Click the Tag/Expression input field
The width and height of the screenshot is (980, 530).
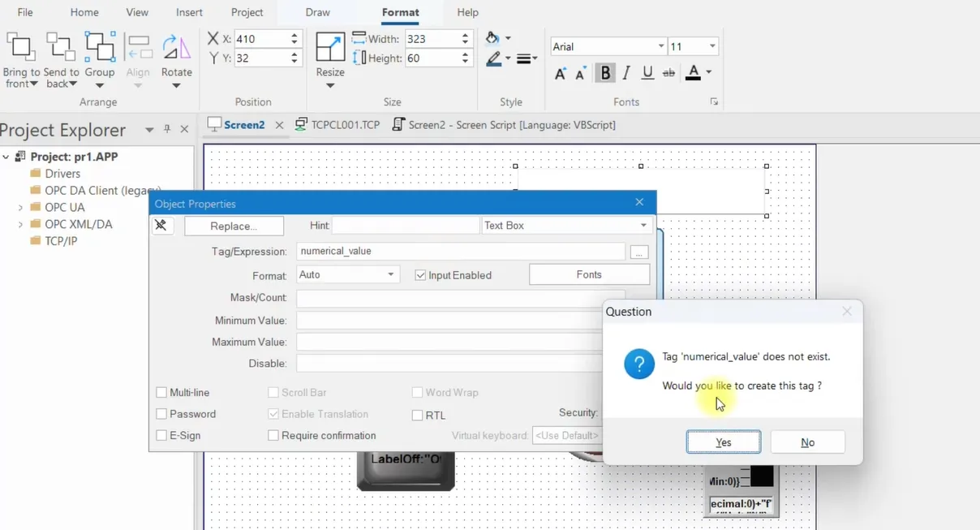461,252
